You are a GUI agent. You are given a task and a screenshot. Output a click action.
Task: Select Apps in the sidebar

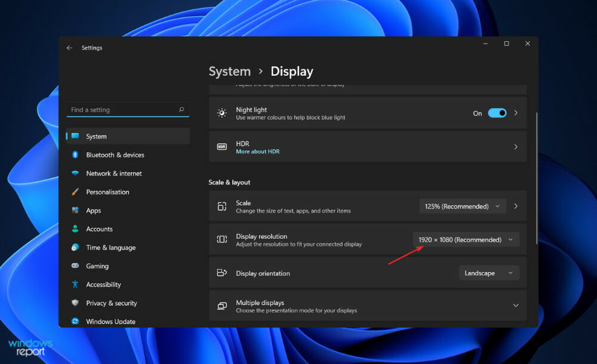[94, 211]
